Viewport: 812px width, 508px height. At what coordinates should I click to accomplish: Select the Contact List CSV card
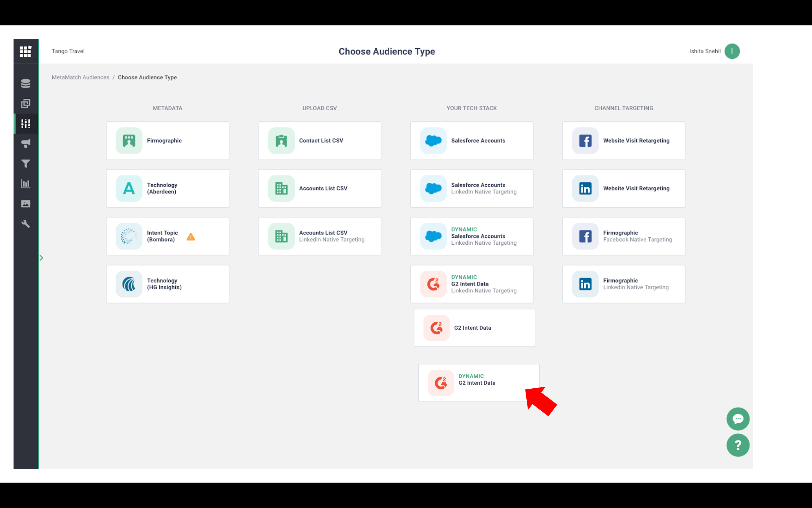(320, 141)
